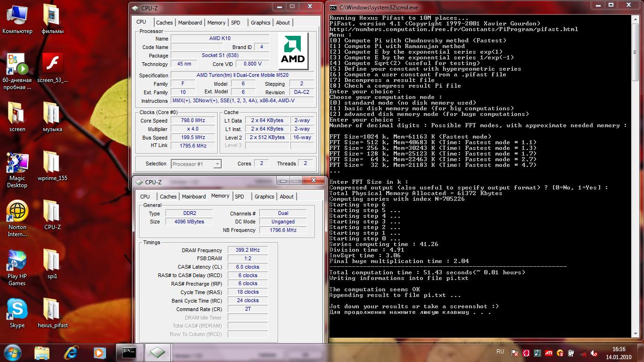Launch Magic Desktop shortcut
644x362 pixels.
coord(17,170)
